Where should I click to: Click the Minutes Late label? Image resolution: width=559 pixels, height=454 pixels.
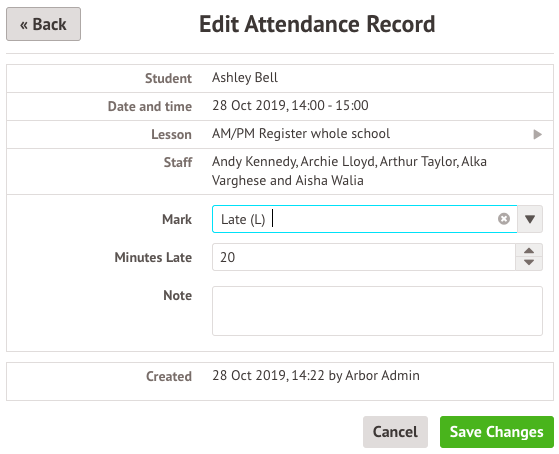[x=153, y=257]
